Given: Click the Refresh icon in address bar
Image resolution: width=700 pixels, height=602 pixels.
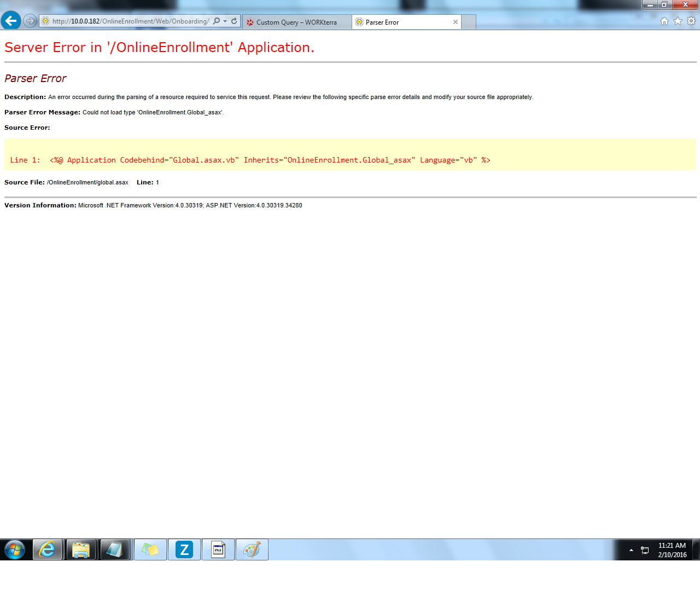Looking at the screenshot, I should (234, 21).
